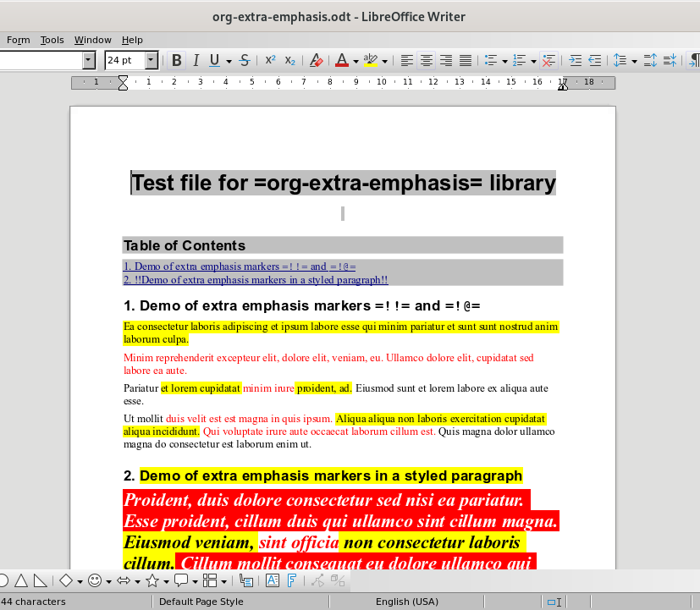Apply Superscript to text
Image resolution: width=700 pixels, height=610 pixels.
(271, 60)
